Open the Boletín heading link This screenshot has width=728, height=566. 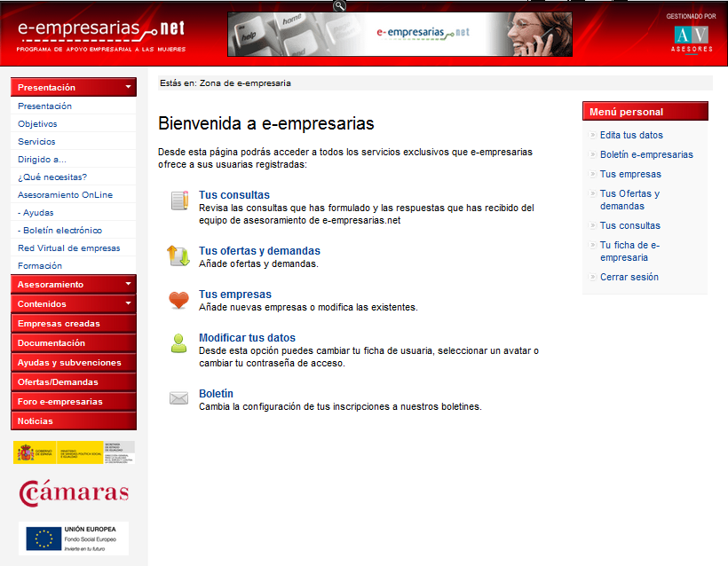point(216,393)
